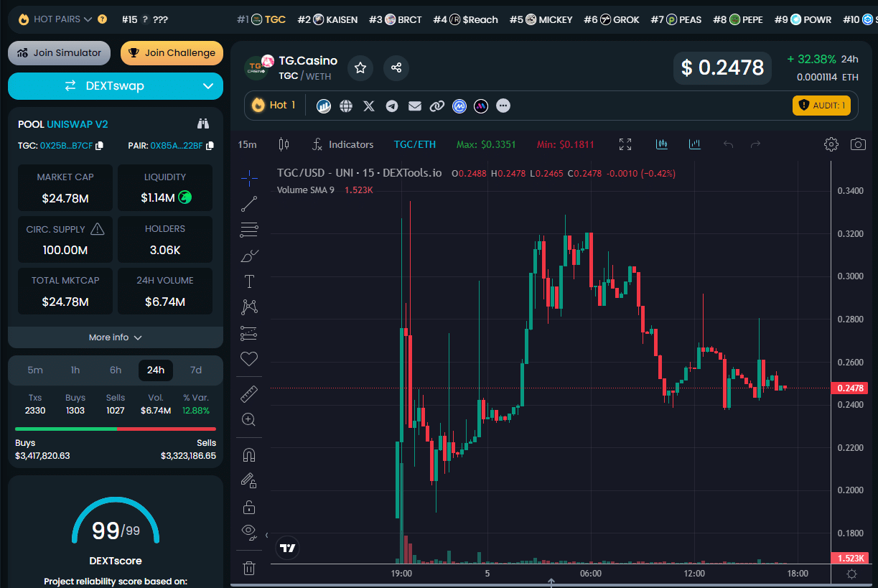Expand More info section
This screenshot has width=878, height=588.
pos(116,337)
